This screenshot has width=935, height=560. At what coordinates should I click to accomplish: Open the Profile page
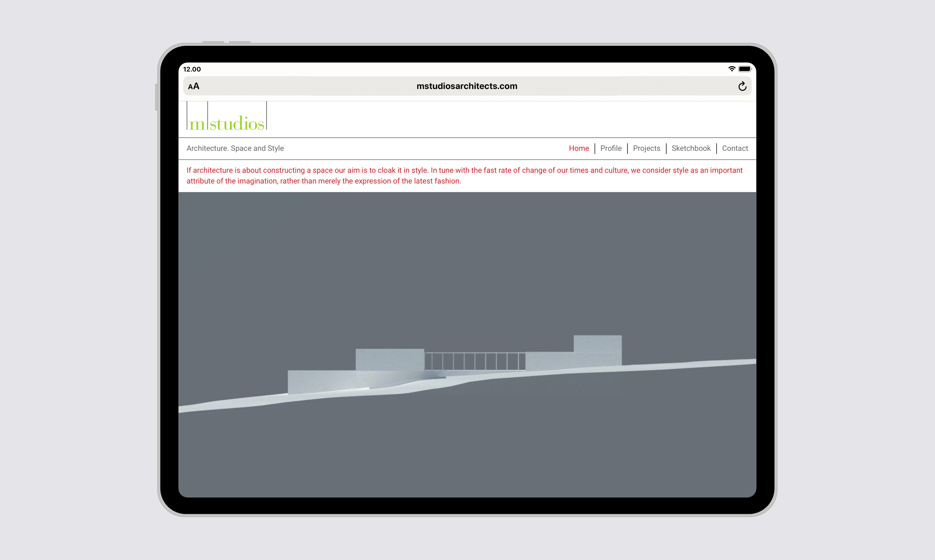pos(611,148)
